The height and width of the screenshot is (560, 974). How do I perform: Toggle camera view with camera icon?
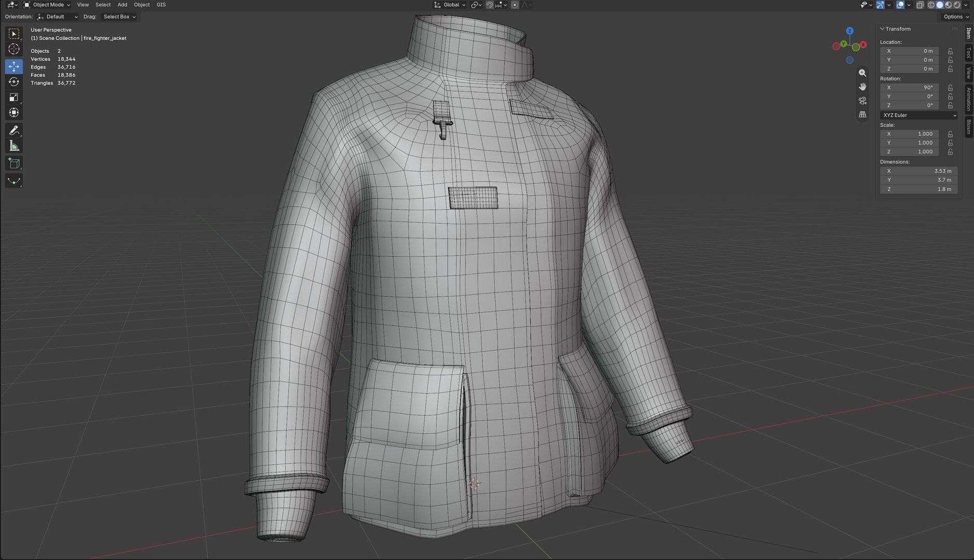(x=862, y=101)
